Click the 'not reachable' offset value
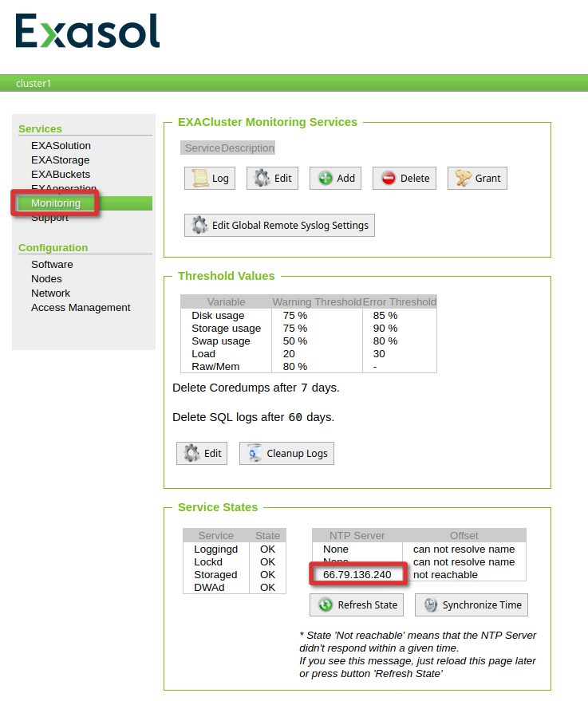The height and width of the screenshot is (701, 588). pyautogui.click(x=445, y=574)
